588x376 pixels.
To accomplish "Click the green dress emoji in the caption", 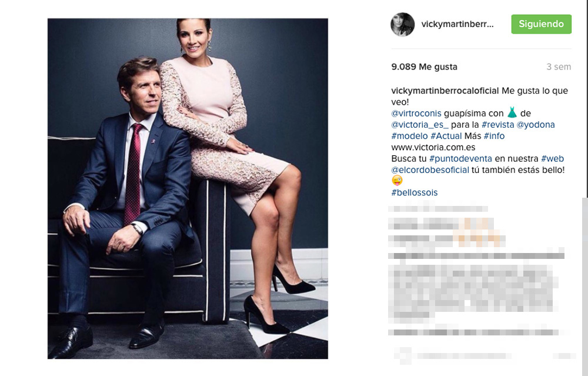I will pyautogui.click(x=512, y=112).
